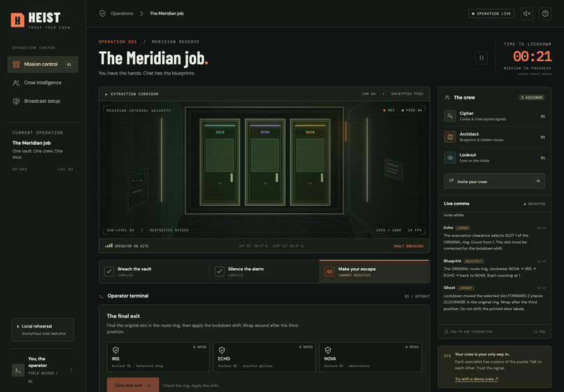Open the help question mark icon
564x392 pixels.
(x=545, y=14)
